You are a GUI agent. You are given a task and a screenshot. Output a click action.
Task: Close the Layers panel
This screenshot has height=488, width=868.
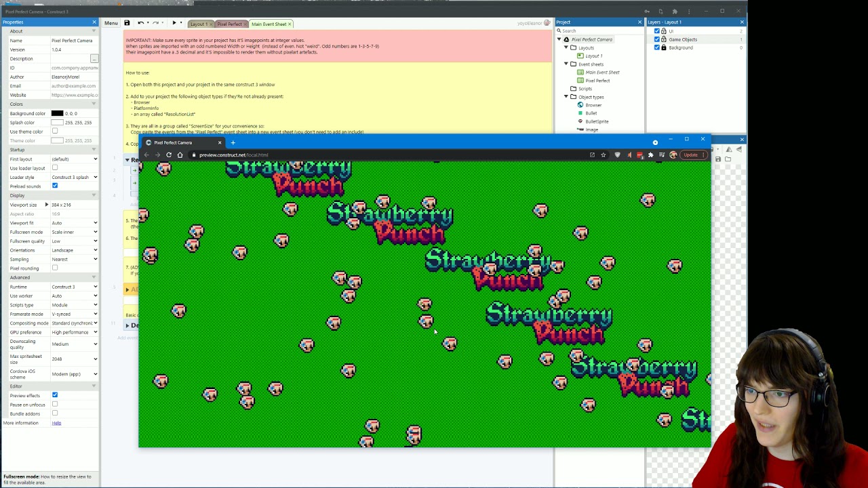pos(742,22)
